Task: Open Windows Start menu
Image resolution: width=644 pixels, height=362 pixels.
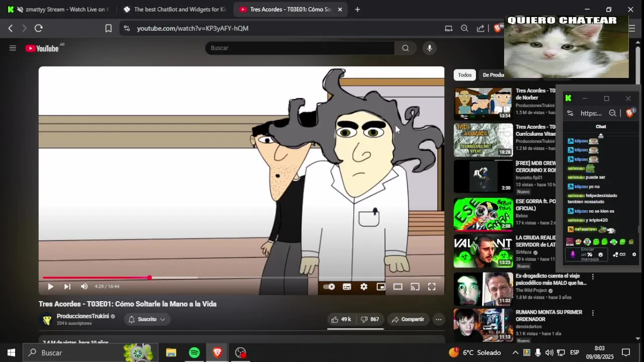Action: [11, 352]
